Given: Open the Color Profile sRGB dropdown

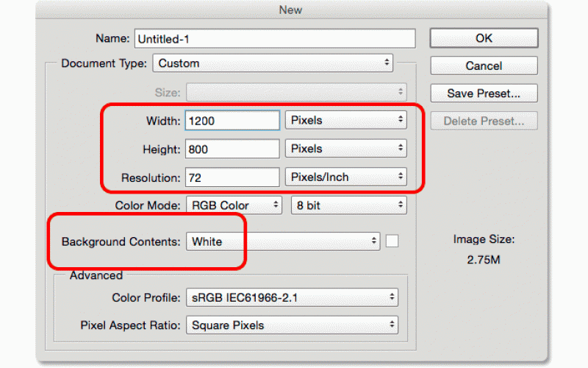Looking at the screenshot, I should click(292, 297).
